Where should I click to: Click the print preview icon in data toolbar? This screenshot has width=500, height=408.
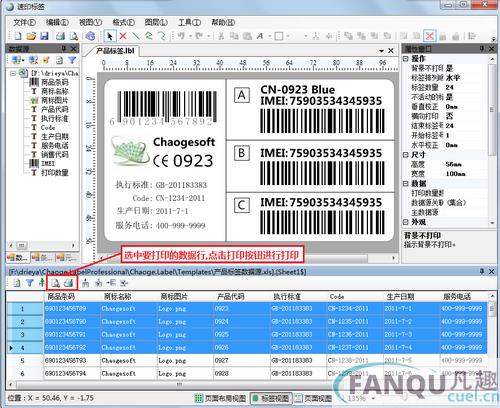(x=55, y=283)
